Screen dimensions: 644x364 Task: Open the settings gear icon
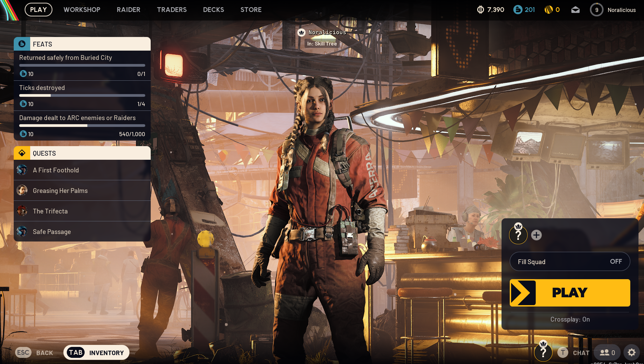632,352
